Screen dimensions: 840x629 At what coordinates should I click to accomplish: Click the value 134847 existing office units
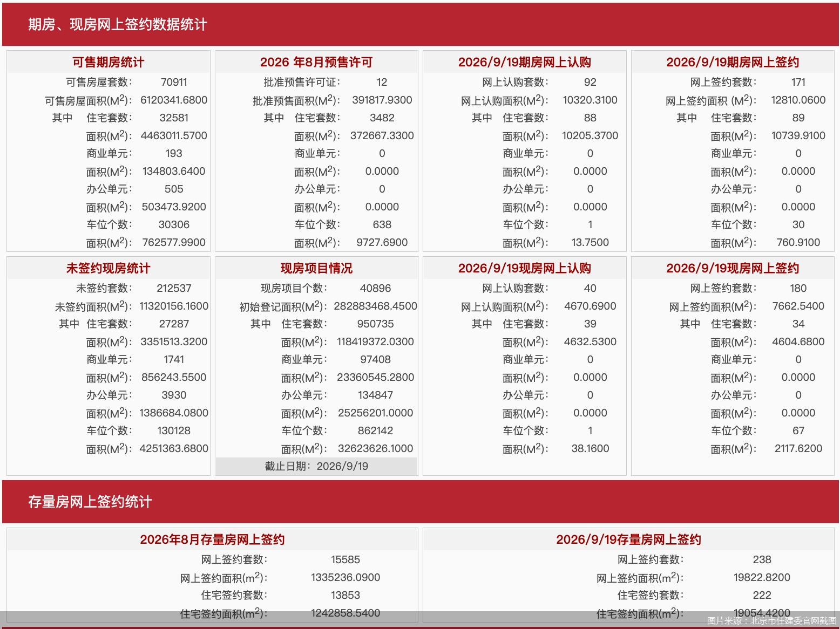coord(375,395)
